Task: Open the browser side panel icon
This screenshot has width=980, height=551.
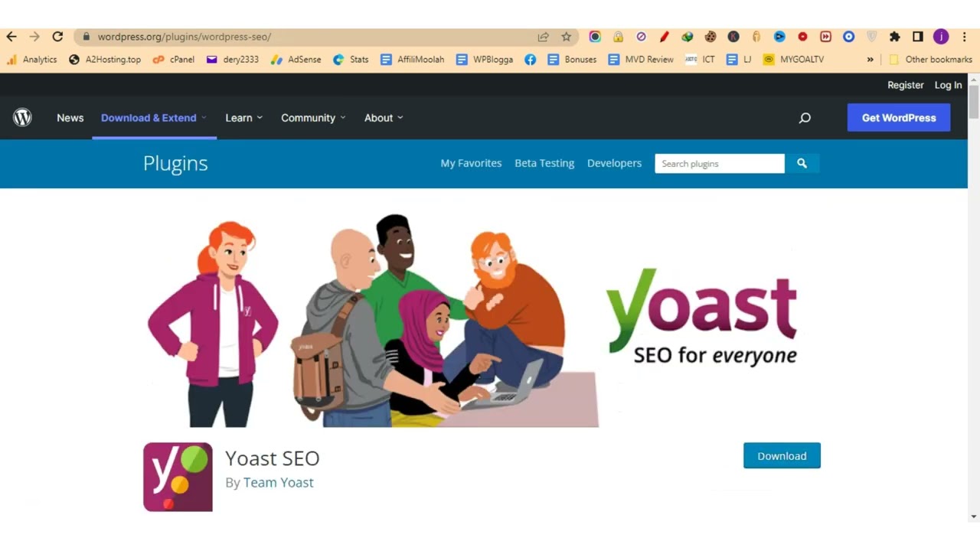Action: tap(918, 37)
